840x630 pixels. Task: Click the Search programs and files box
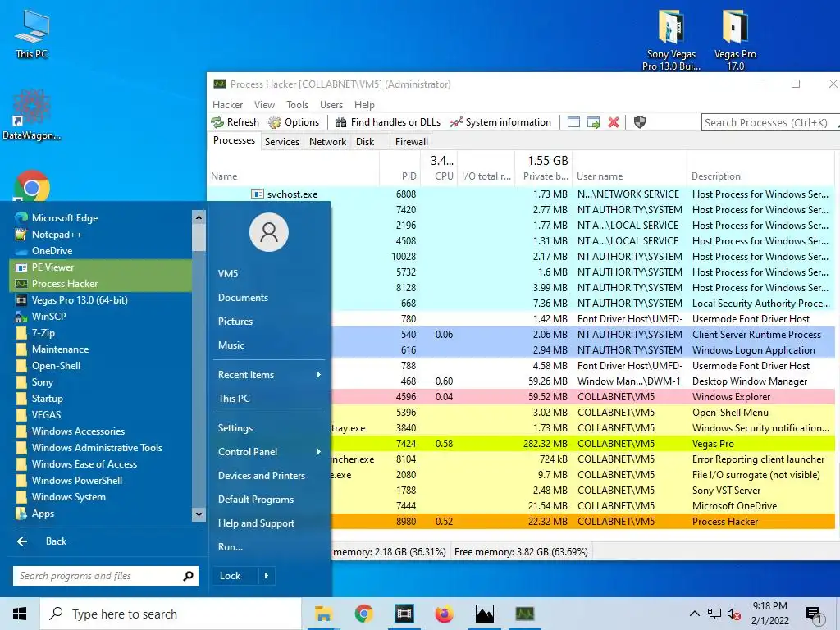tap(106, 576)
